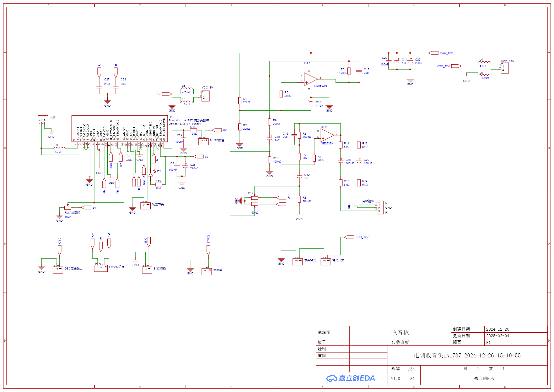Screen dimensions: 554x392
Task: Select resistor R18 100Ω
Action: [193, 130]
